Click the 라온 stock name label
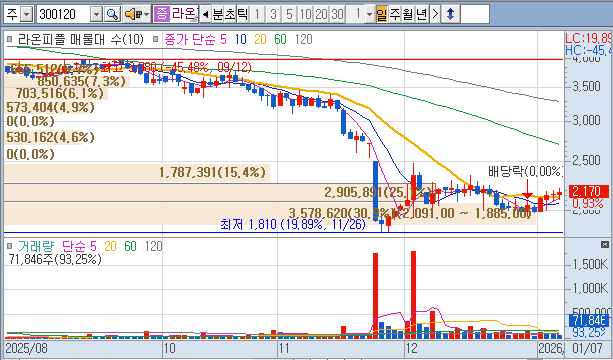The width and height of the screenshot is (613, 360). pyautogui.click(x=184, y=14)
